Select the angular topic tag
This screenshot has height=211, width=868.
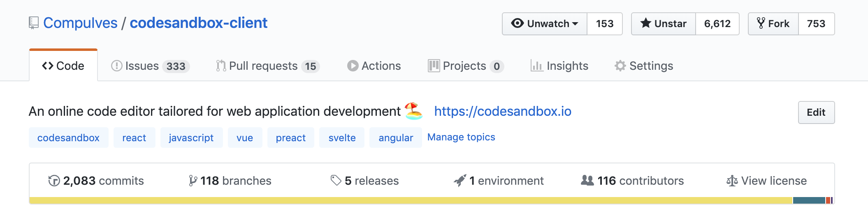point(396,138)
